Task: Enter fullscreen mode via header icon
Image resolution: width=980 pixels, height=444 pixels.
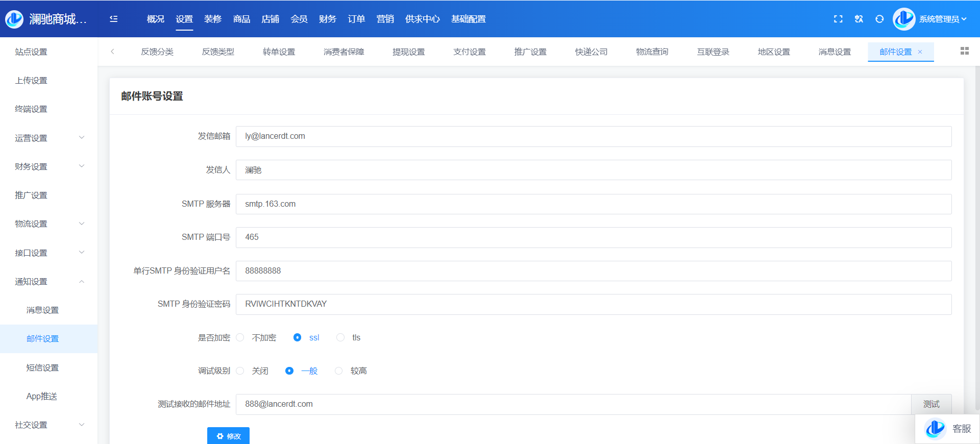Action: point(838,19)
